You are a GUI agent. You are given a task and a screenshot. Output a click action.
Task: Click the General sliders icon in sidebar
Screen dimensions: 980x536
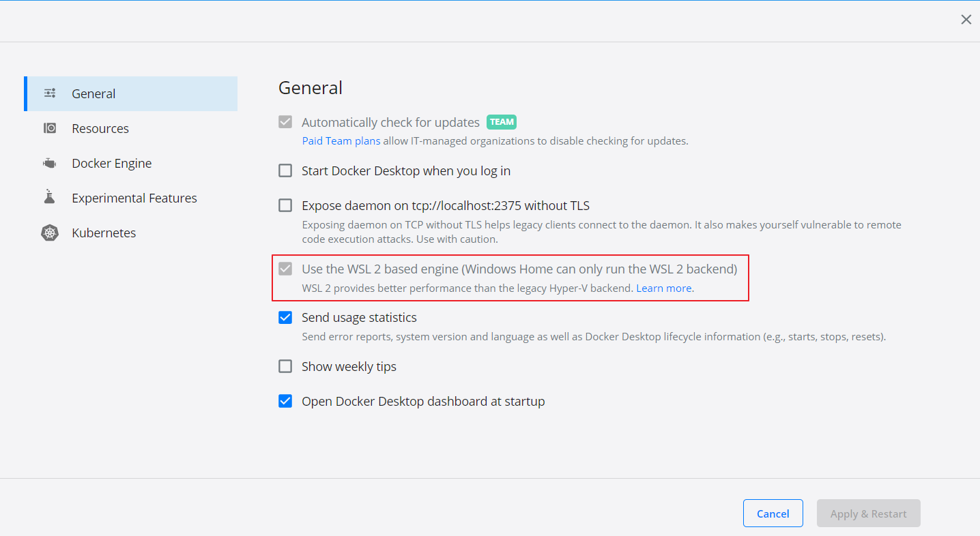[x=50, y=93]
